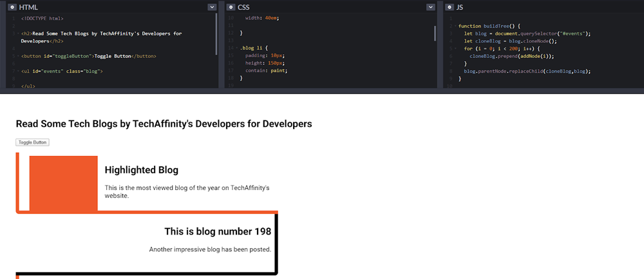The height and width of the screenshot is (279, 644).
Task: Select the HTML panel title
Action: tap(29, 7)
